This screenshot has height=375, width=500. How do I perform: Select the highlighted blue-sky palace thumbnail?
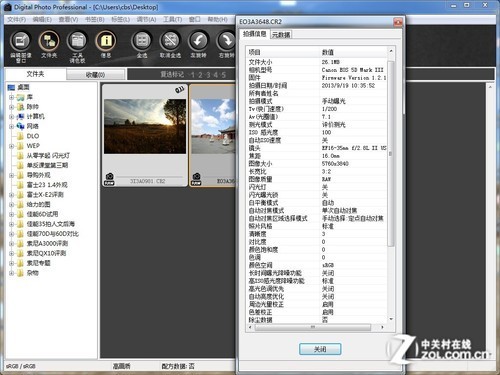[x=213, y=135]
